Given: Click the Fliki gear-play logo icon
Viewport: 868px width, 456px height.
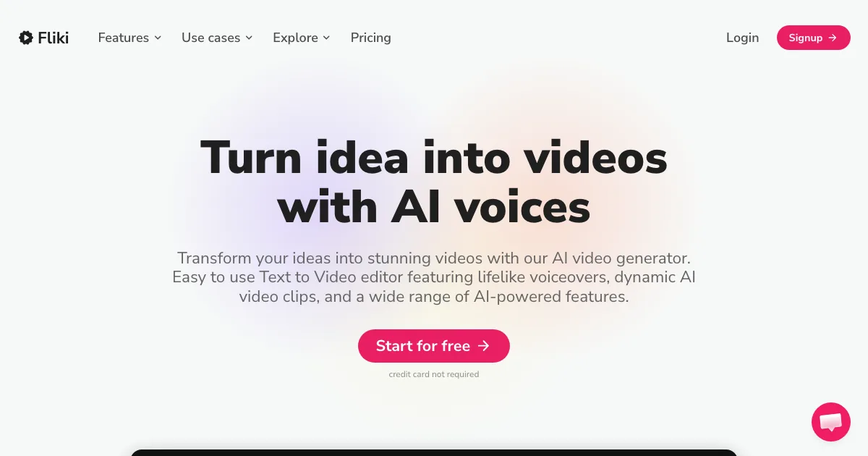Looking at the screenshot, I should coord(26,38).
